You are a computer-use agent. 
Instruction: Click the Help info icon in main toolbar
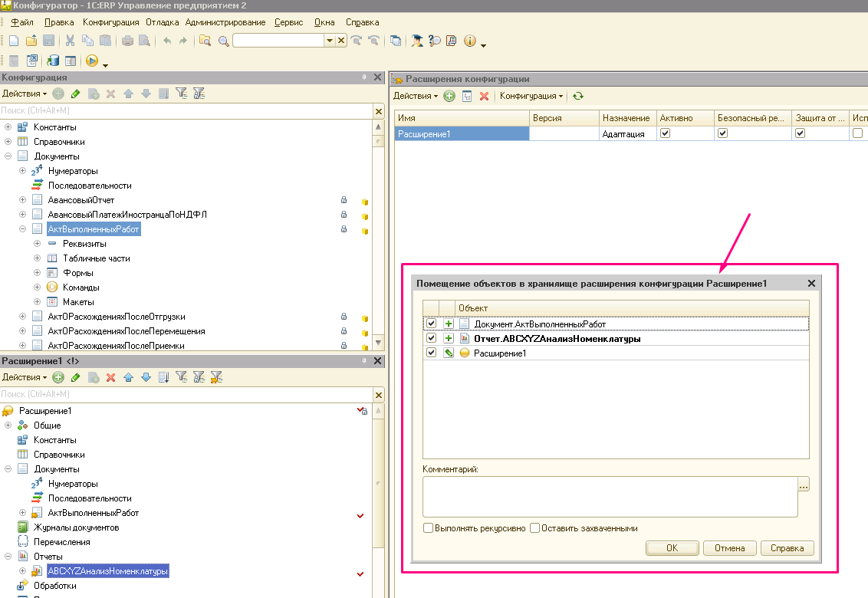tap(469, 41)
